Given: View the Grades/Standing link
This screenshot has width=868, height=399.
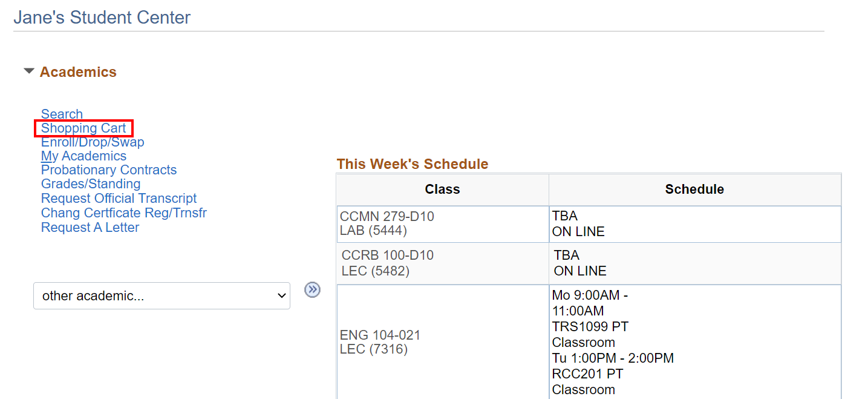Looking at the screenshot, I should (x=91, y=184).
